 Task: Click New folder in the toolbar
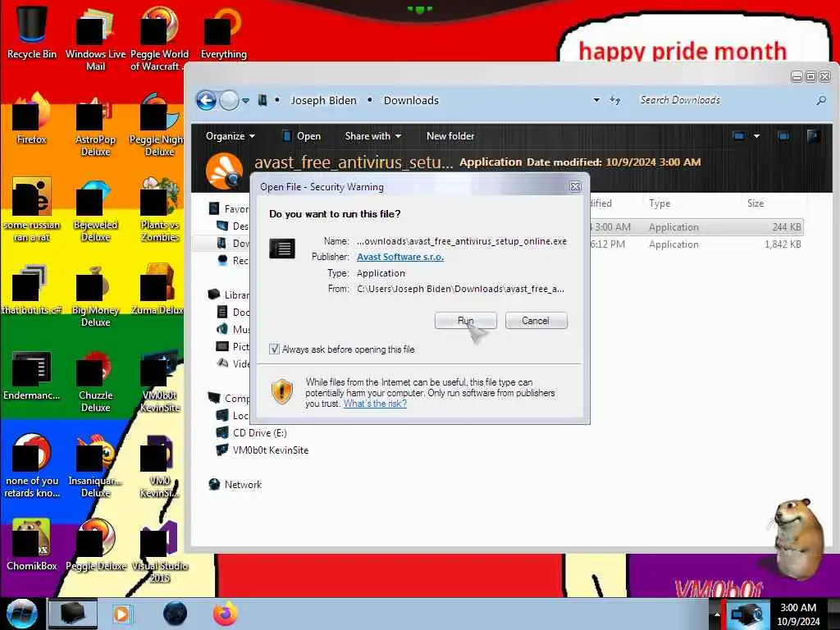[x=450, y=136]
